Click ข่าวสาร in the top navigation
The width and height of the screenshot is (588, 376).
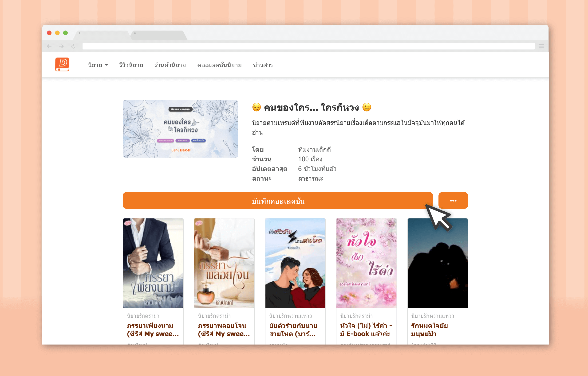click(263, 65)
